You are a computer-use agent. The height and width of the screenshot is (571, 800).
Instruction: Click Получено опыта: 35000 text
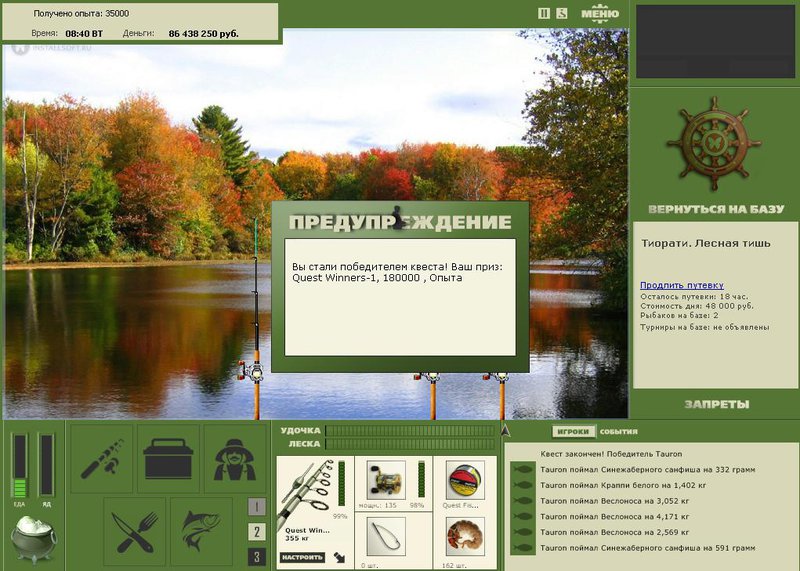click(81, 14)
